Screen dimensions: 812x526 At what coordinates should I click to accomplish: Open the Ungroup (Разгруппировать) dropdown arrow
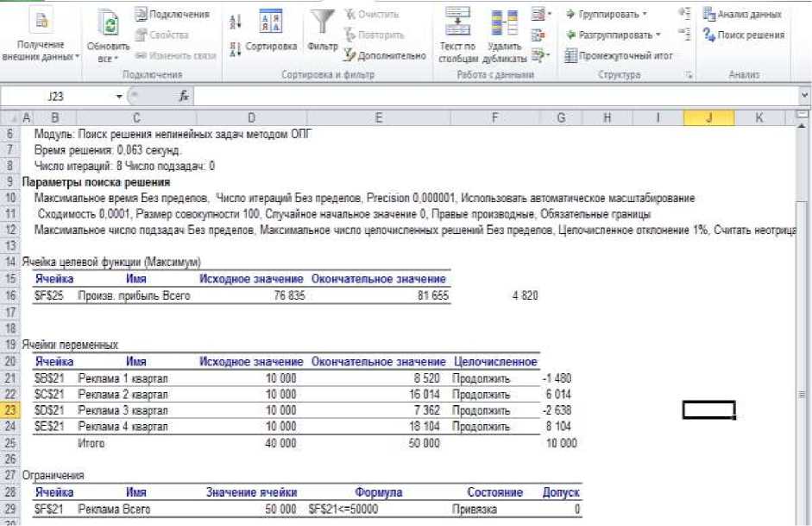(658, 35)
